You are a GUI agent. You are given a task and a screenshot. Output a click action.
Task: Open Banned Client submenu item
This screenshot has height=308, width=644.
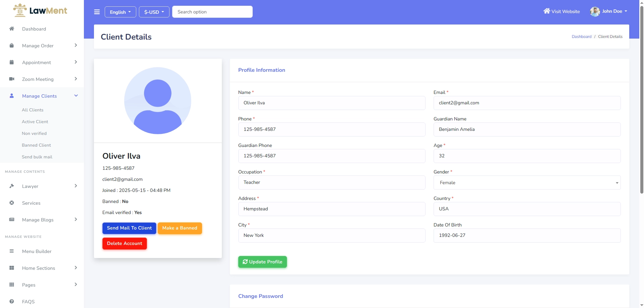click(x=36, y=145)
